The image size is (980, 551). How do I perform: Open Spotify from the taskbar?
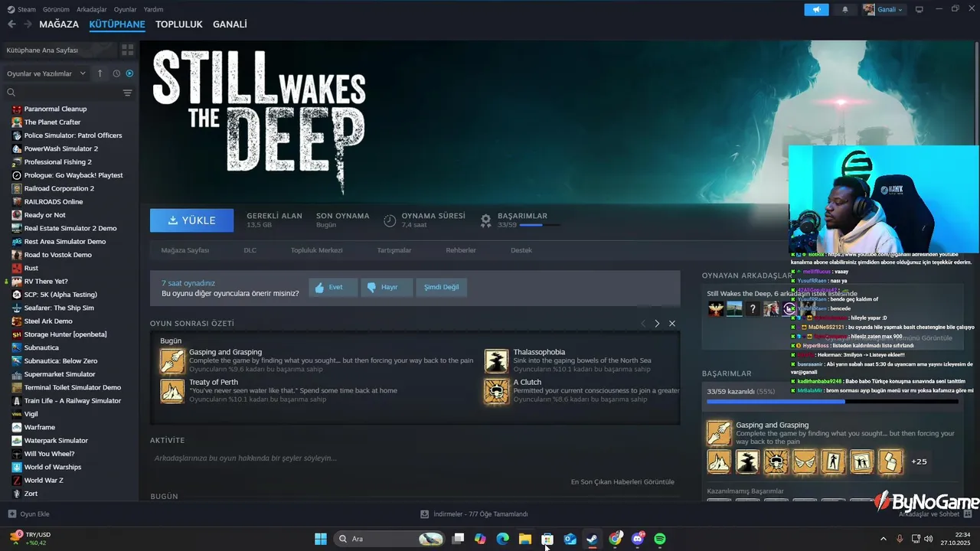pos(660,539)
